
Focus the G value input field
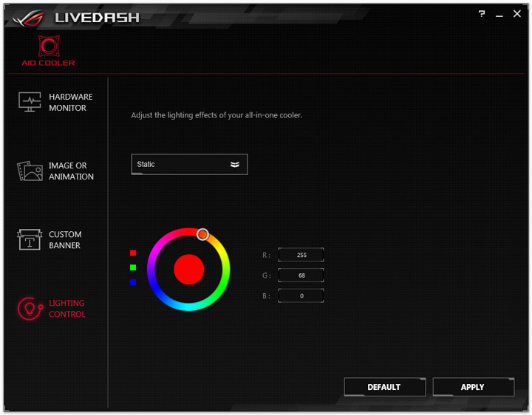pyautogui.click(x=301, y=275)
